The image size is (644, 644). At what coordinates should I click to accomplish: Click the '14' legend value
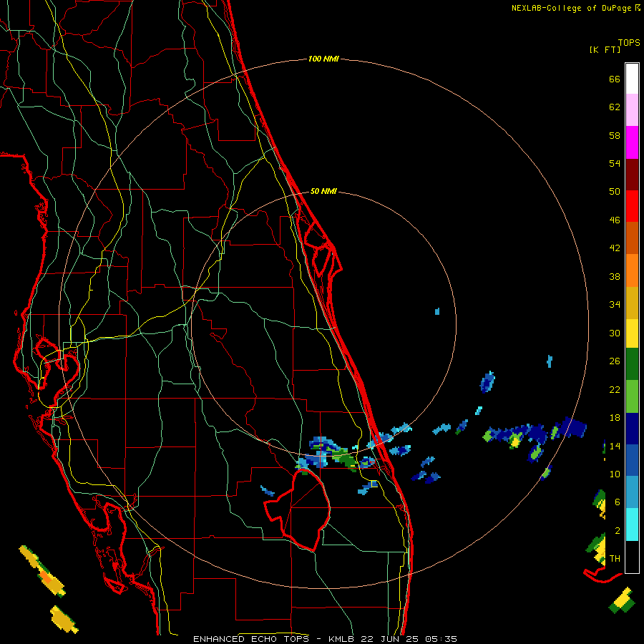tap(615, 446)
